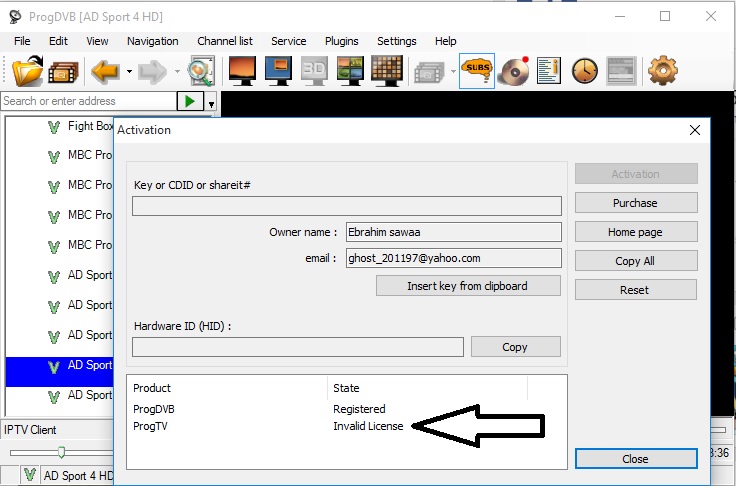
Task: Toggle the SUBS subtitles icon
Action: 477,71
